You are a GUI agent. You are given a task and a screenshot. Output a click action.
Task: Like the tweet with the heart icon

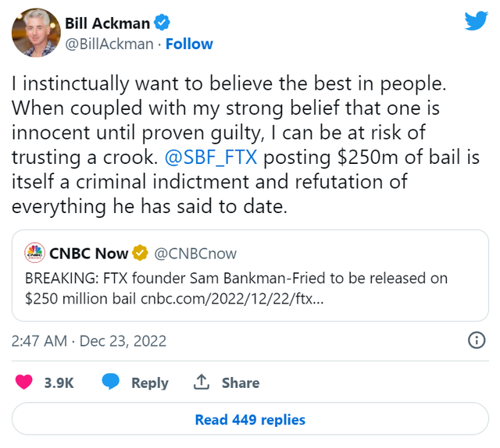tap(25, 382)
